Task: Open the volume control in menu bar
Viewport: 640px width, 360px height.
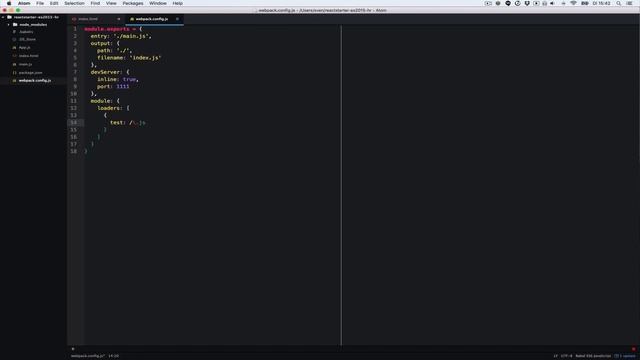Action: click(553, 3)
